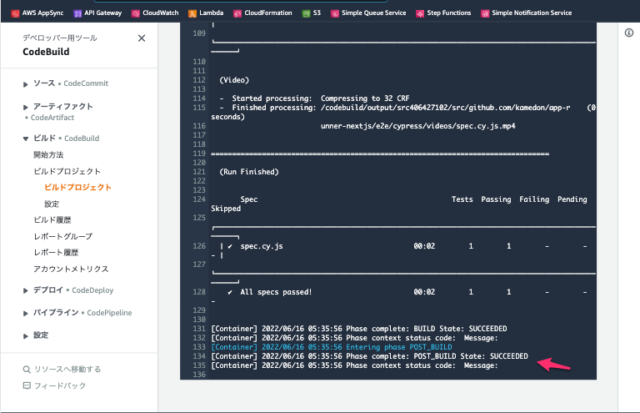Click log line 'BUILD State: SUCCEEDED'
This screenshot has width=640, height=413.
359,329
